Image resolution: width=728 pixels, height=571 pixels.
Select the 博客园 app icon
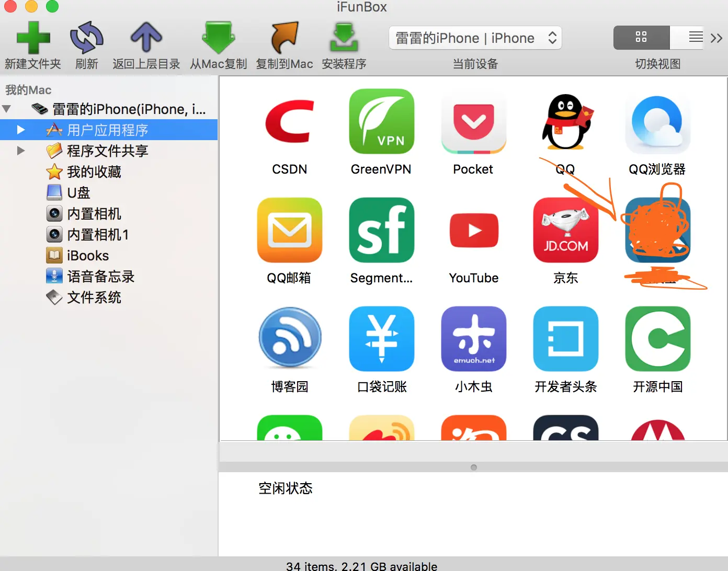(290, 339)
